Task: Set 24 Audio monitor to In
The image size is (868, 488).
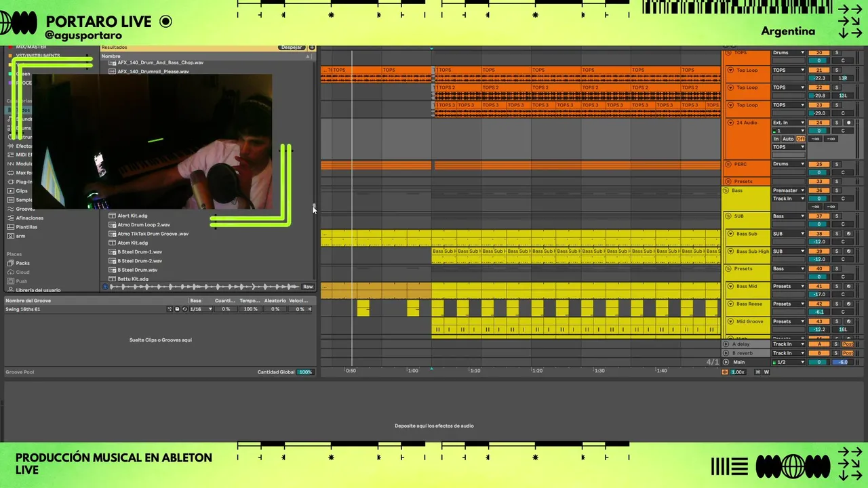Action: coord(776,139)
